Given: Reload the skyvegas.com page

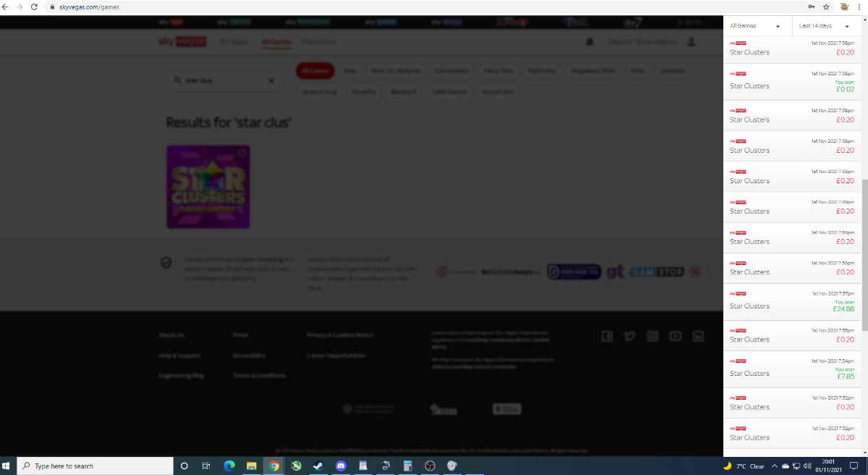Looking at the screenshot, I should pyautogui.click(x=33, y=7).
